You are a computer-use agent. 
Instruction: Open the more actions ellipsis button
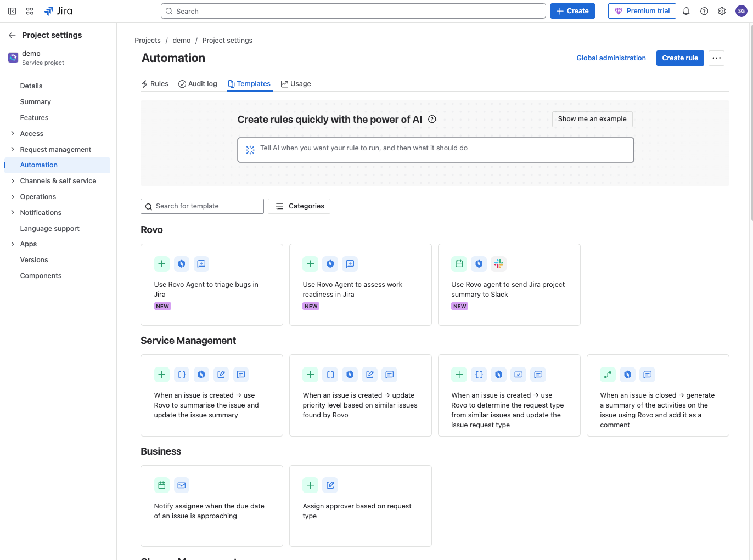[x=716, y=58]
